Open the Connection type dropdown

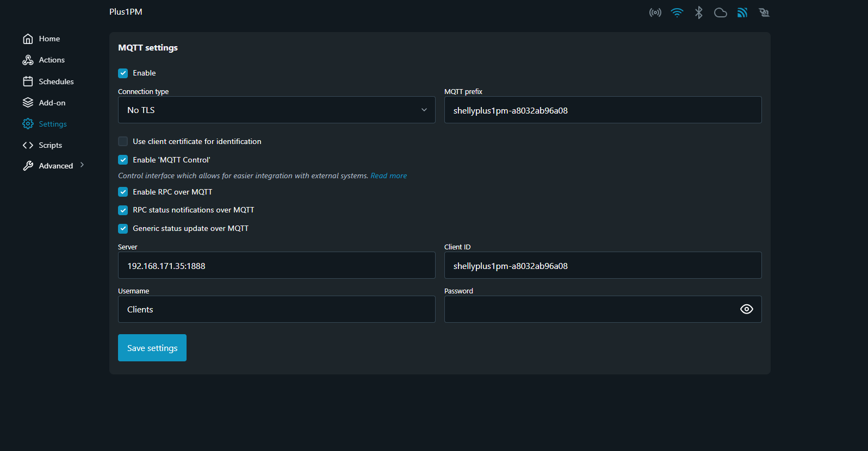(x=276, y=110)
